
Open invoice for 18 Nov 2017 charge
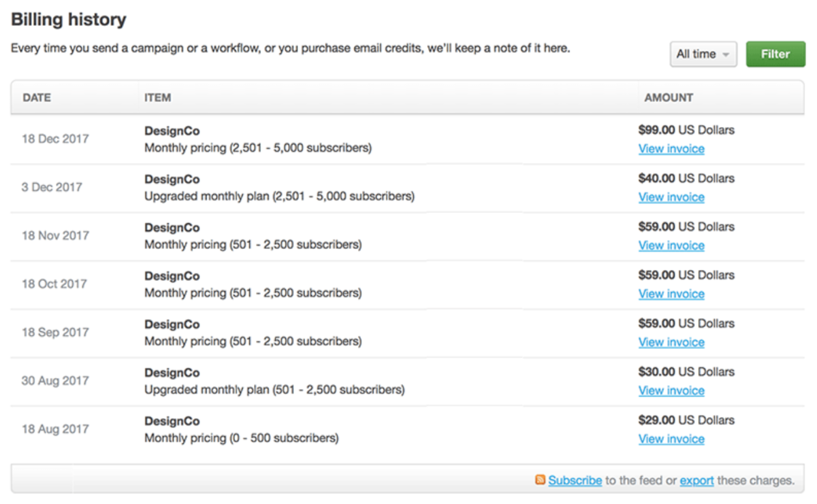[x=671, y=246]
